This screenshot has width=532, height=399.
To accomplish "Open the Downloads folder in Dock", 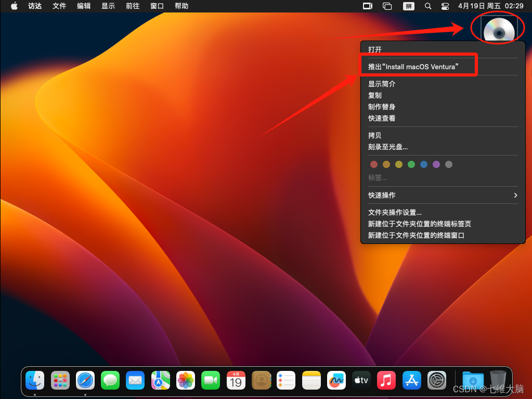I will 473,380.
